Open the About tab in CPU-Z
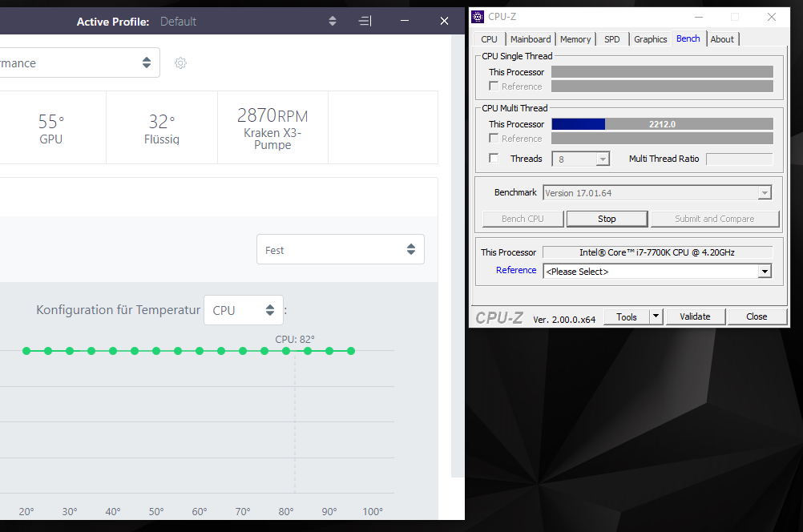803x532 pixels. tap(722, 39)
